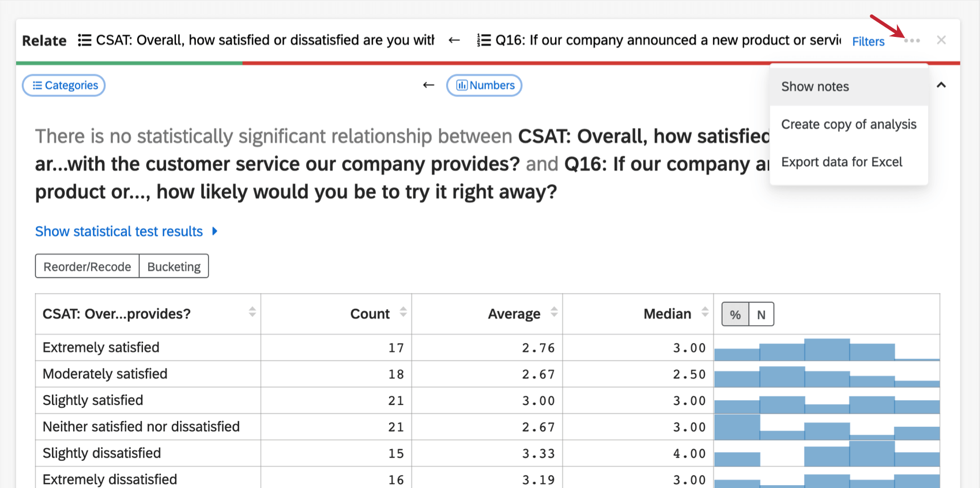The height and width of the screenshot is (488, 980).
Task: Select Show notes from the menu
Action: [x=815, y=87]
